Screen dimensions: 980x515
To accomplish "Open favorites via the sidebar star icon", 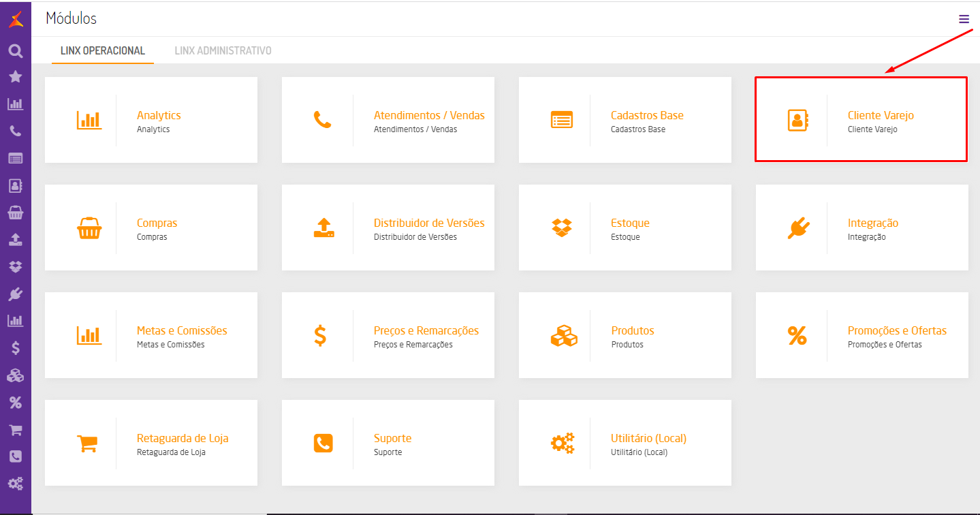I will click(x=15, y=77).
